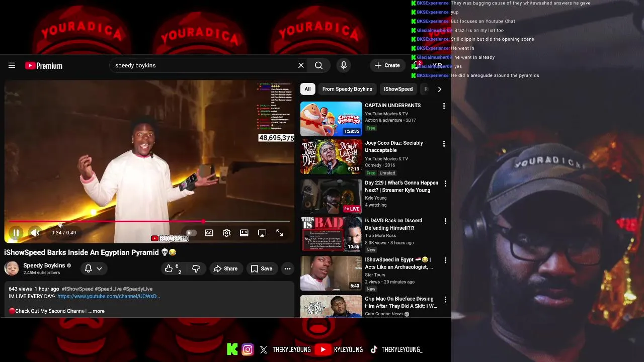This screenshot has height=362, width=644.
Task: Click the Create button
Action: [387, 65]
